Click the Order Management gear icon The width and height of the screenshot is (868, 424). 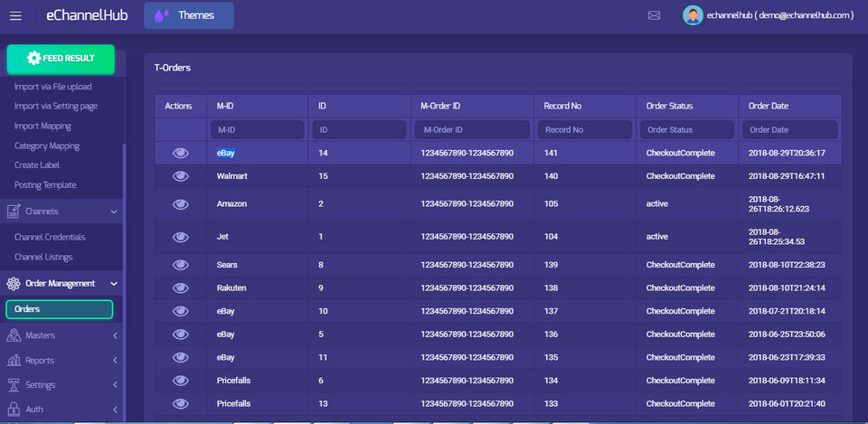click(x=14, y=283)
